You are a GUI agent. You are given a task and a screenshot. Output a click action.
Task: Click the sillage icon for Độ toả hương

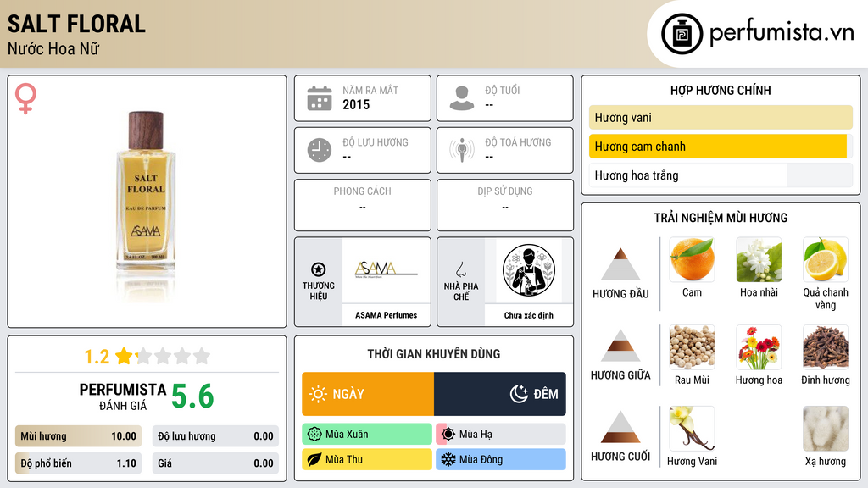[x=462, y=150]
